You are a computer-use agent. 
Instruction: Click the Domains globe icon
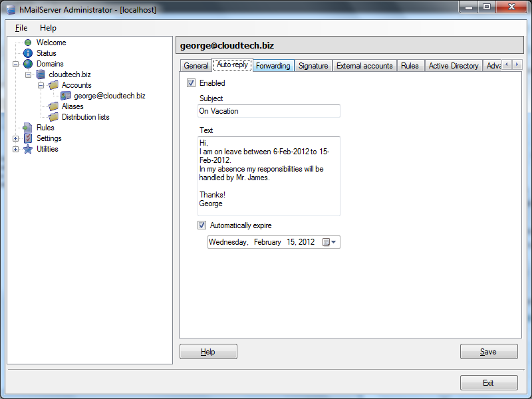coord(28,64)
